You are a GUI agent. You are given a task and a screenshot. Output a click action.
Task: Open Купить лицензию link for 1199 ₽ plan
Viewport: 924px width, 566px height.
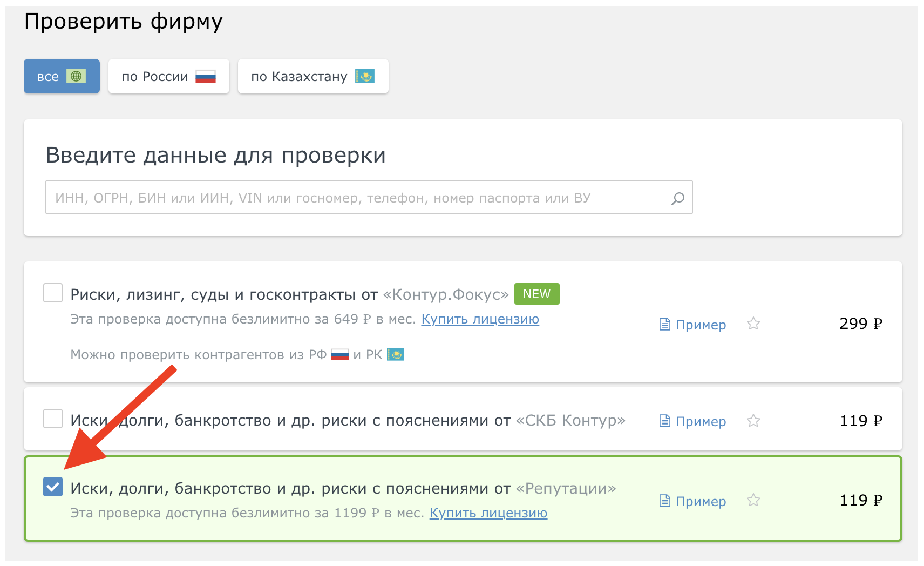488,513
